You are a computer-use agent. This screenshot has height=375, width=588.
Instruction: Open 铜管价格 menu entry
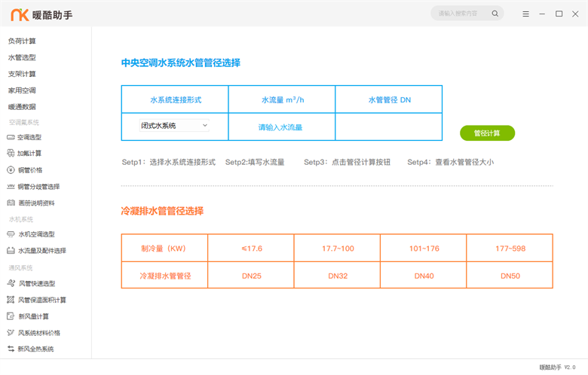click(x=30, y=170)
